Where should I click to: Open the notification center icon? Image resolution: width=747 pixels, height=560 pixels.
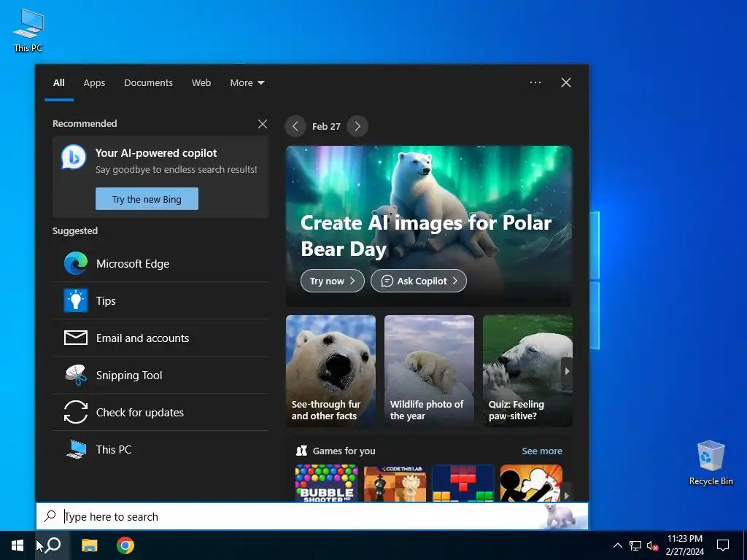tap(723, 545)
